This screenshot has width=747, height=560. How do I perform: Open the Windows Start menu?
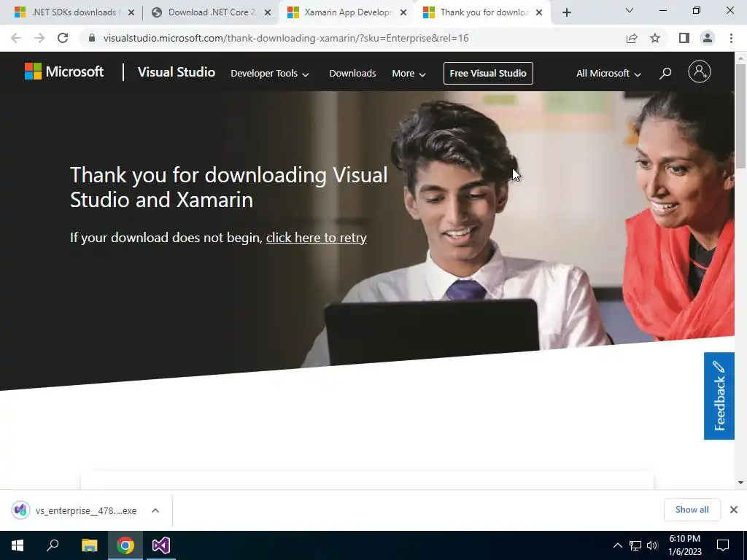(x=18, y=545)
